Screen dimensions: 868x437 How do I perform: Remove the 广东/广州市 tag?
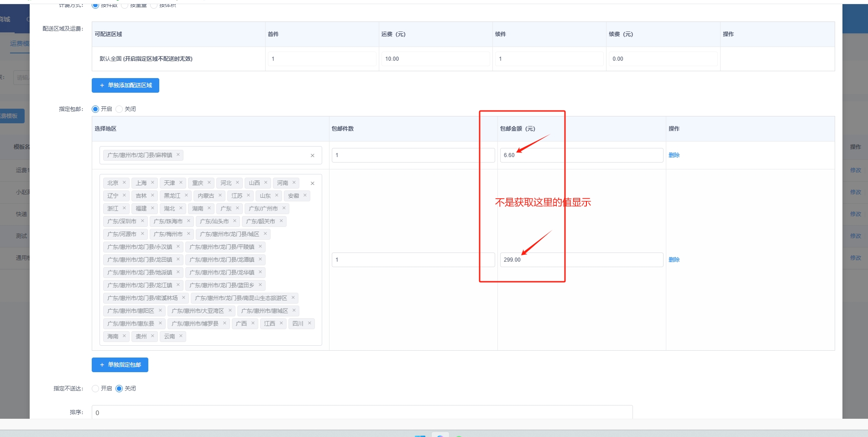284,208
